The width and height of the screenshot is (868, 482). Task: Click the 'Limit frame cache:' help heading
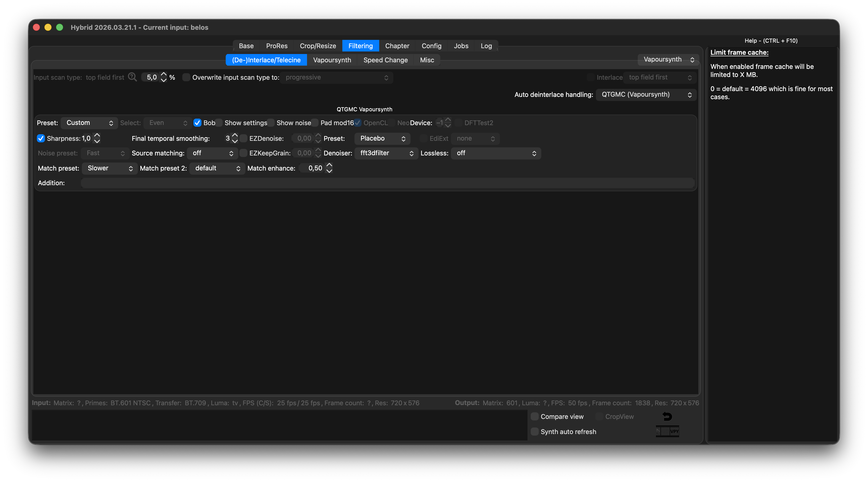tap(739, 52)
